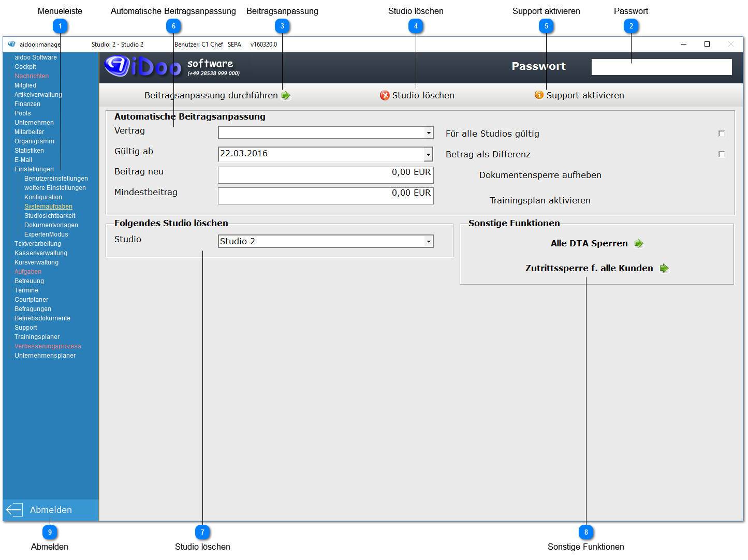Click into the Mindestbeitrag field

click(x=326, y=196)
